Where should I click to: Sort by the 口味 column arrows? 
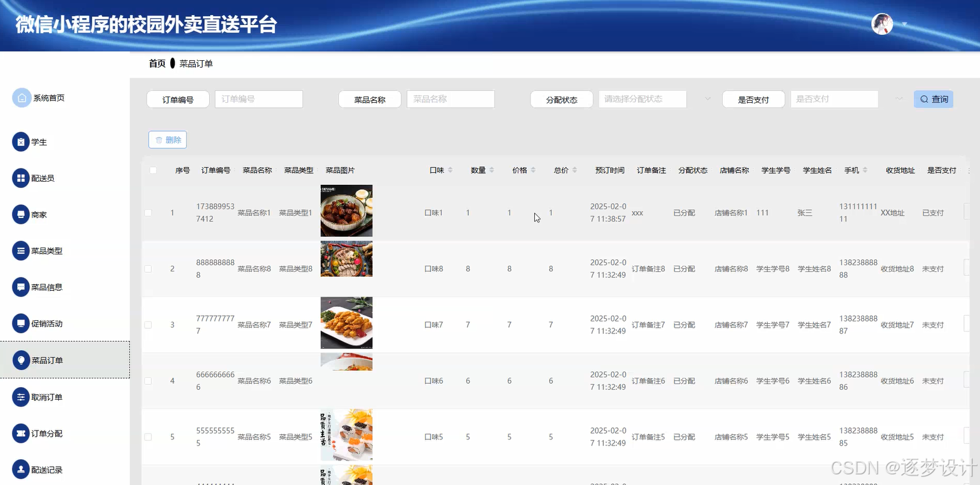pos(450,170)
